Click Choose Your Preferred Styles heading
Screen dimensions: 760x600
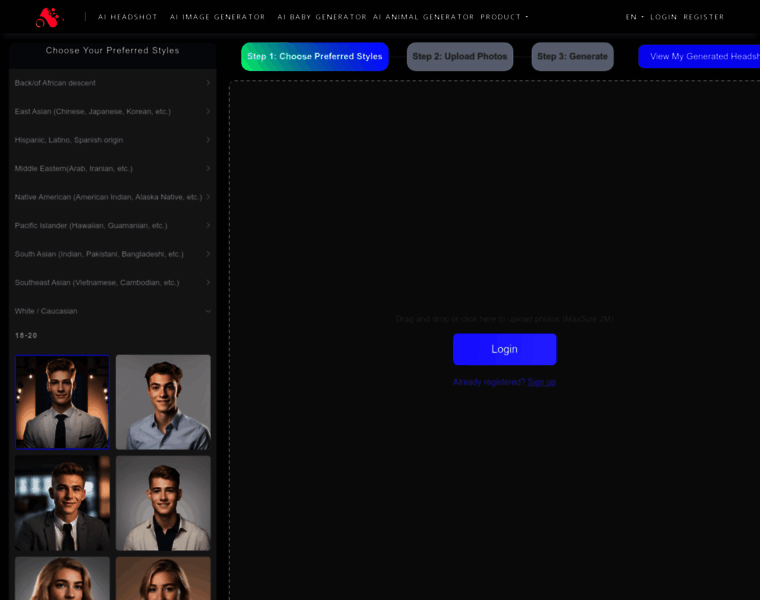click(x=112, y=50)
